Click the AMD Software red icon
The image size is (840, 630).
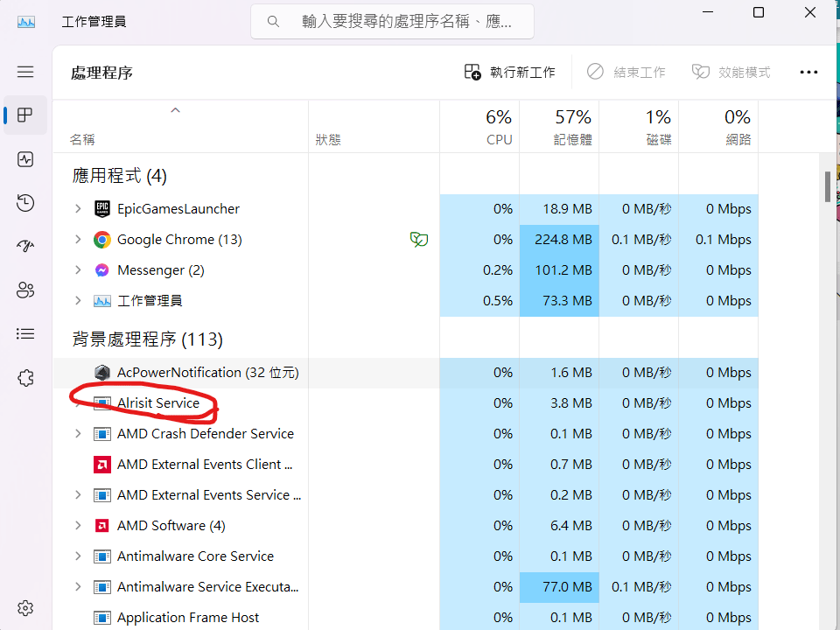101,526
